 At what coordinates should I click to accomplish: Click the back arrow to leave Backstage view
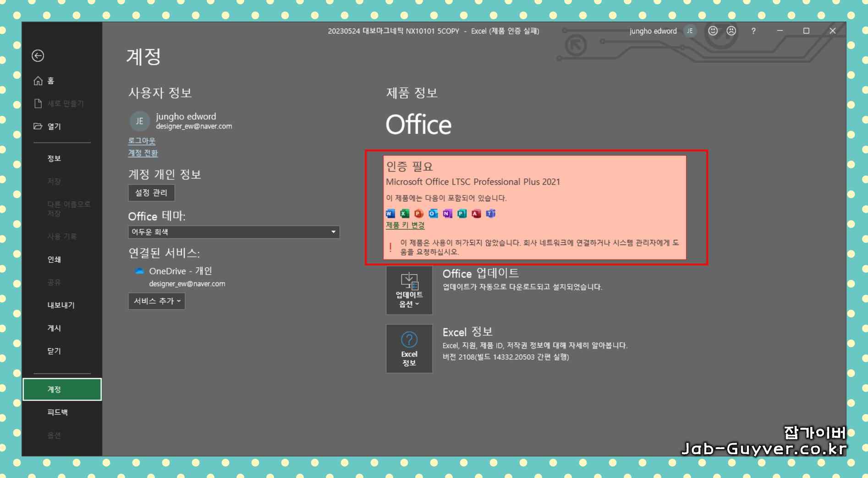[38, 56]
